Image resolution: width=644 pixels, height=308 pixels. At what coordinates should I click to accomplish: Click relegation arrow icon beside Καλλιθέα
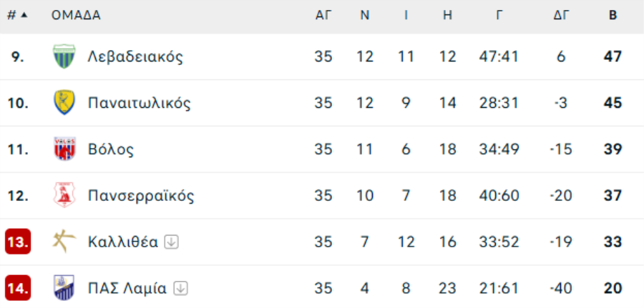coord(171,242)
